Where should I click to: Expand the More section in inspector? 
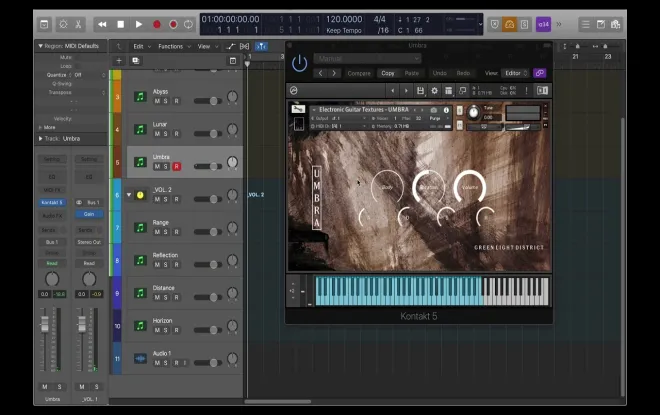click(x=40, y=127)
